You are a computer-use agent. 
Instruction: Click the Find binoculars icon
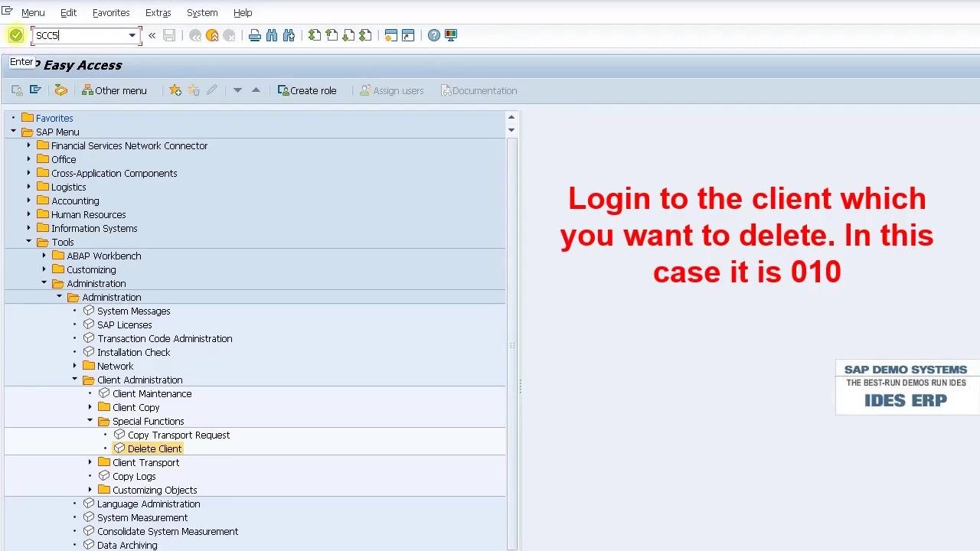[272, 35]
